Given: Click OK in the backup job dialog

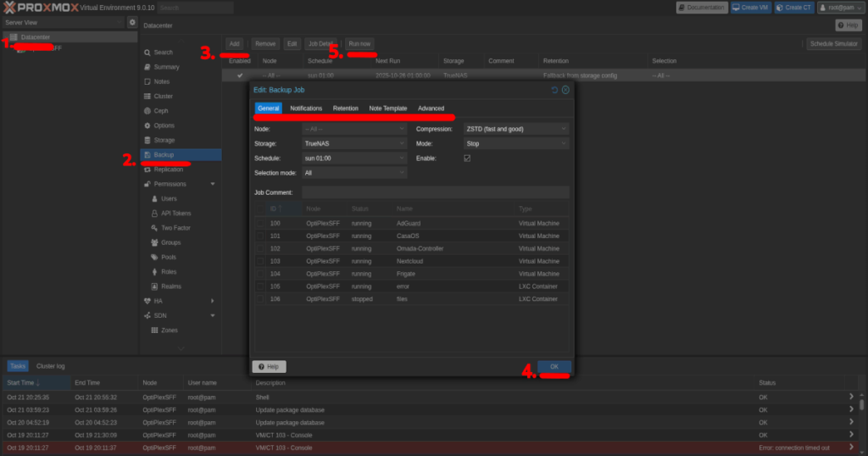Looking at the screenshot, I should 554,367.
